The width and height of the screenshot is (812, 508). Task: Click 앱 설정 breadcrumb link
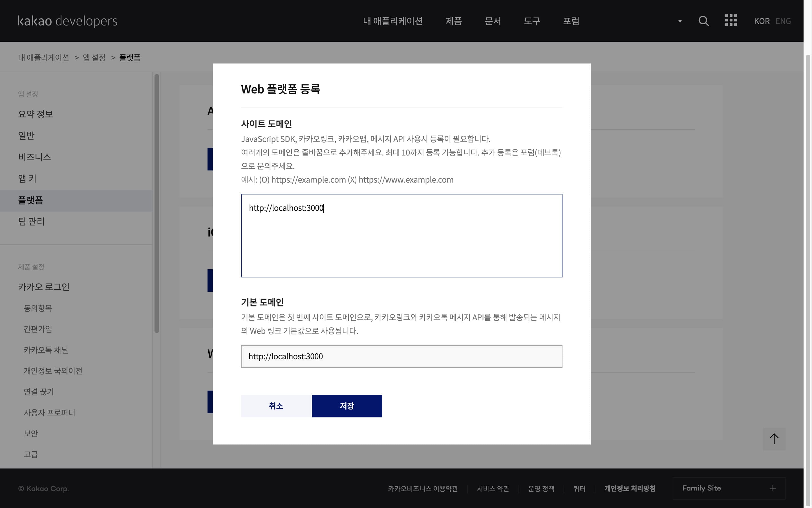[x=94, y=58]
